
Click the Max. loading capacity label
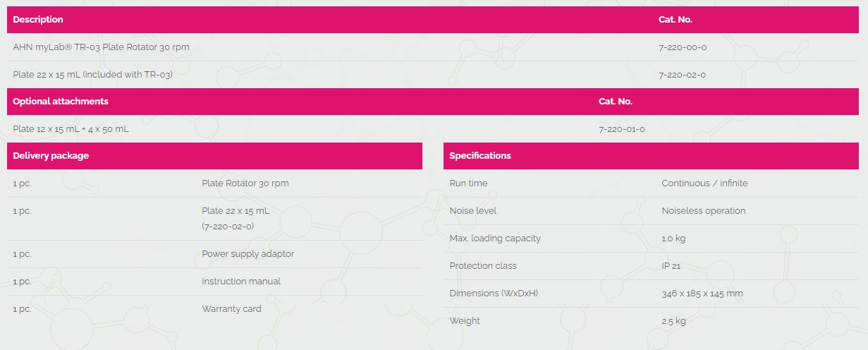pyautogui.click(x=495, y=239)
